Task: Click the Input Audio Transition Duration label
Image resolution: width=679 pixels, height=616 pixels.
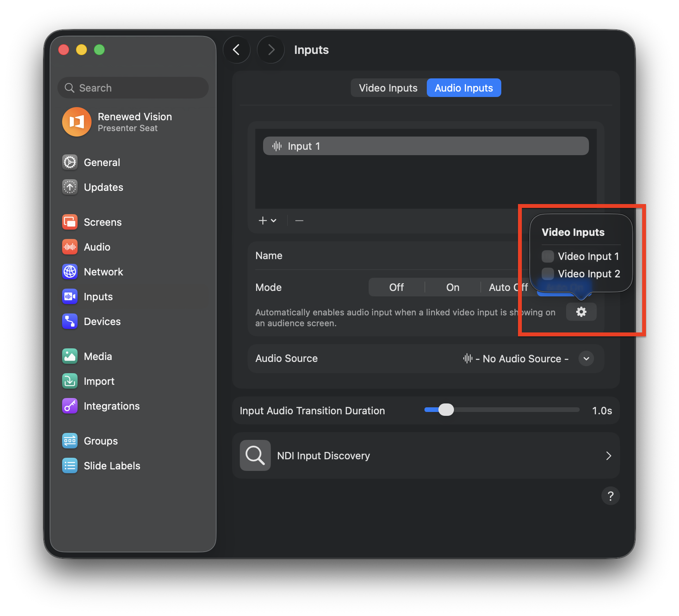Action: point(312,411)
